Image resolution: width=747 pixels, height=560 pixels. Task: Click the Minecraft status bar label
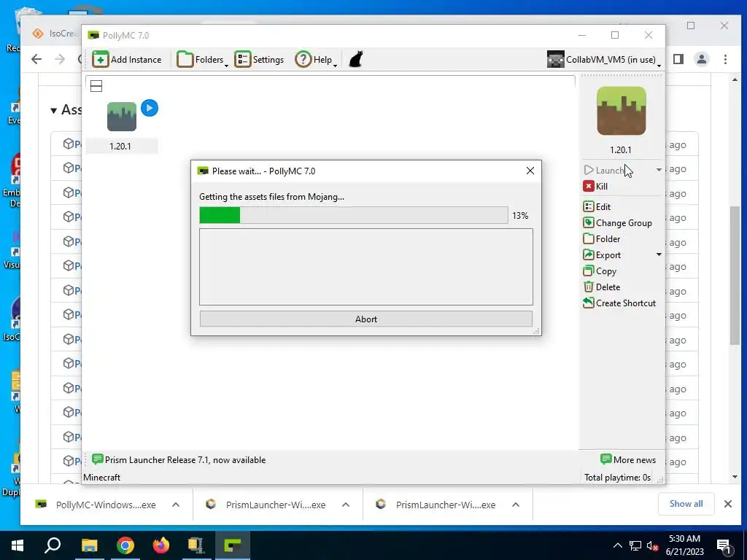point(101,477)
